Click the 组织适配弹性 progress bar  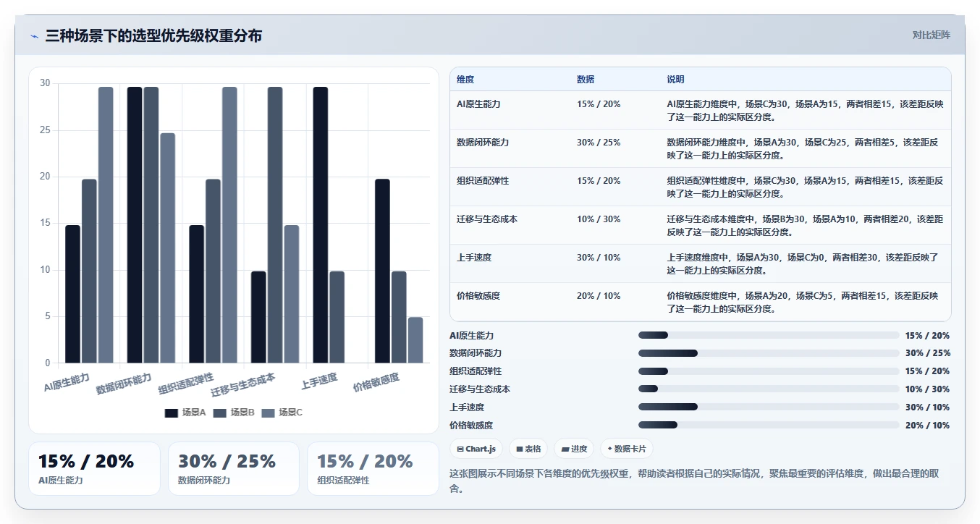tap(769, 371)
